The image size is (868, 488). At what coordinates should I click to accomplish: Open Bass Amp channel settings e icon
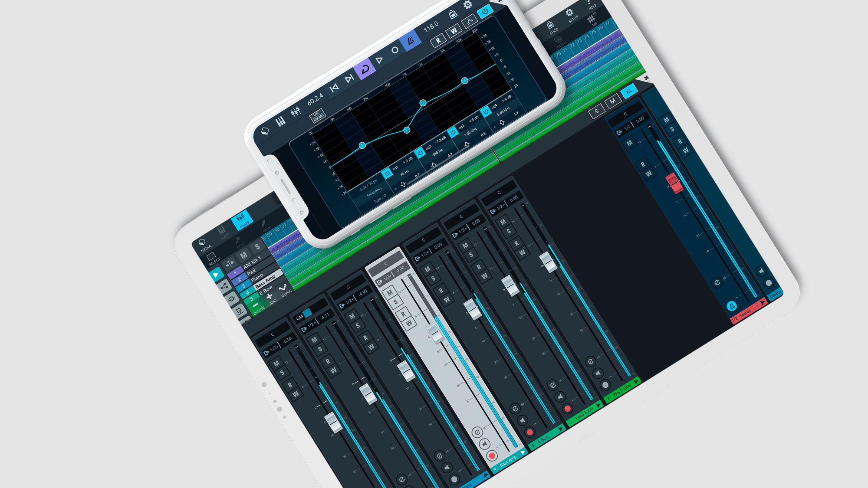click(477, 432)
